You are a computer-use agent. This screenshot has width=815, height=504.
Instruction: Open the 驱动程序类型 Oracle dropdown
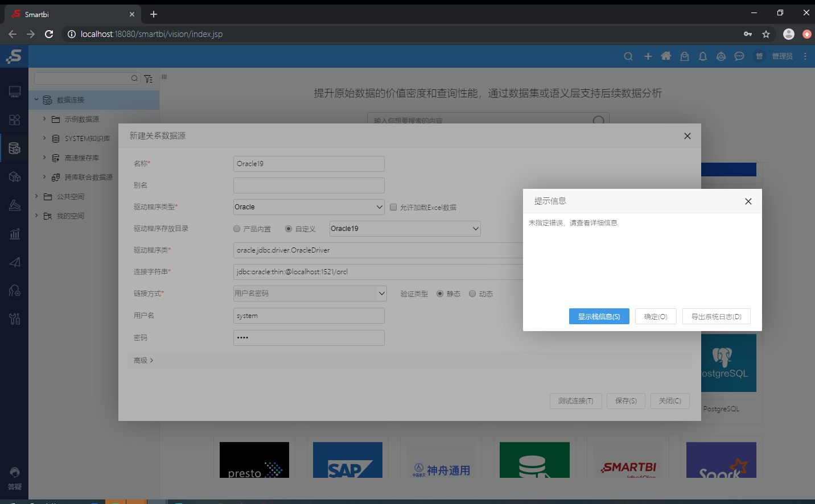point(309,207)
